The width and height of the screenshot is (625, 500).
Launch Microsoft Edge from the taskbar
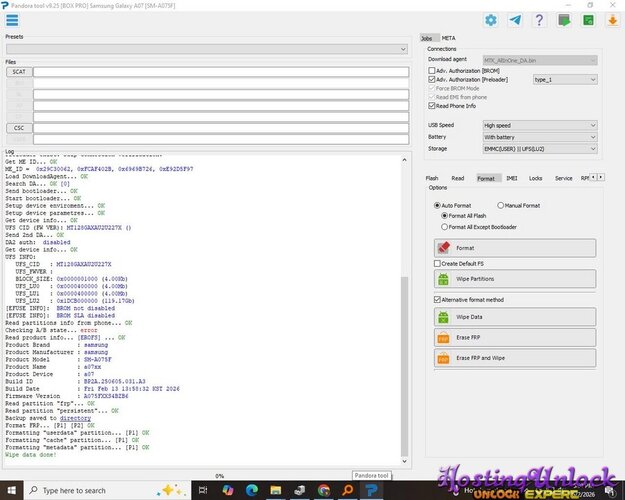(x=252, y=490)
